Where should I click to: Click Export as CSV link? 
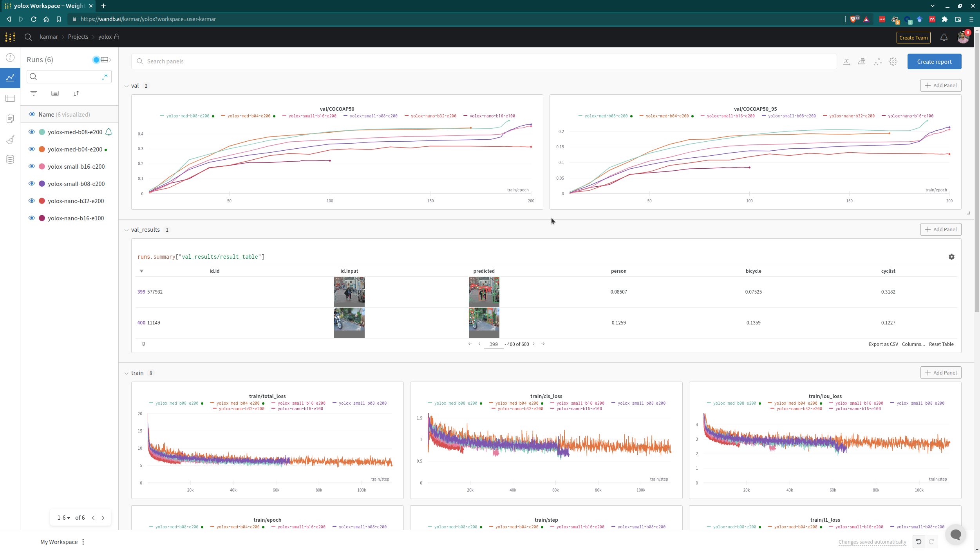[x=883, y=344]
